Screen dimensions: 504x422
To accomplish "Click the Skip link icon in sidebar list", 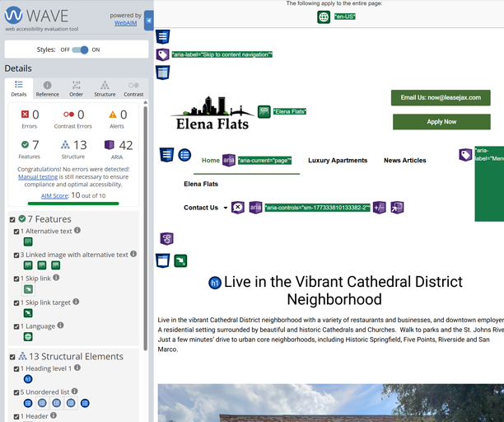I will point(28,289).
